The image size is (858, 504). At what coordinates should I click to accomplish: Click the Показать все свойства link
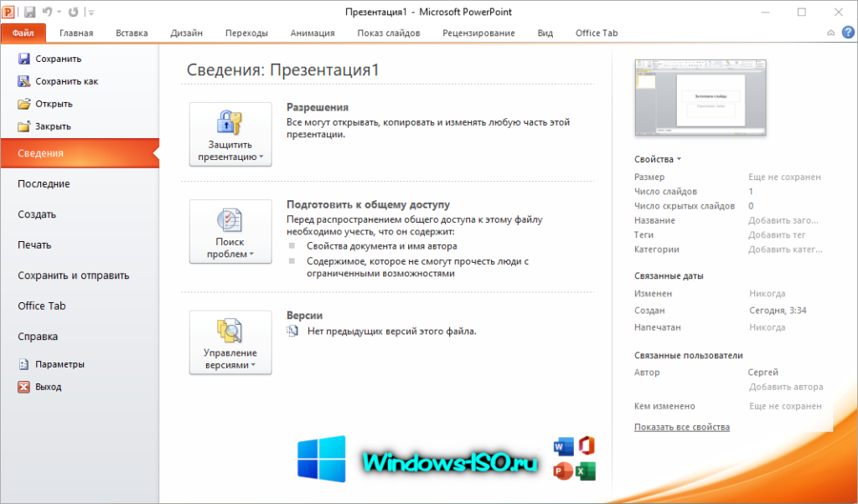[x=682, y=427]
